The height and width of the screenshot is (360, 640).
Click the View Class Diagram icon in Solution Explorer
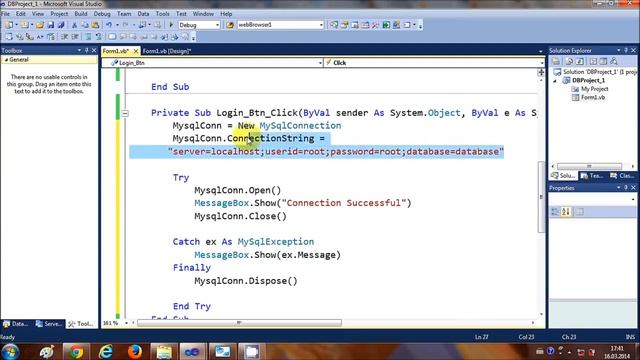tap(613, 62)
